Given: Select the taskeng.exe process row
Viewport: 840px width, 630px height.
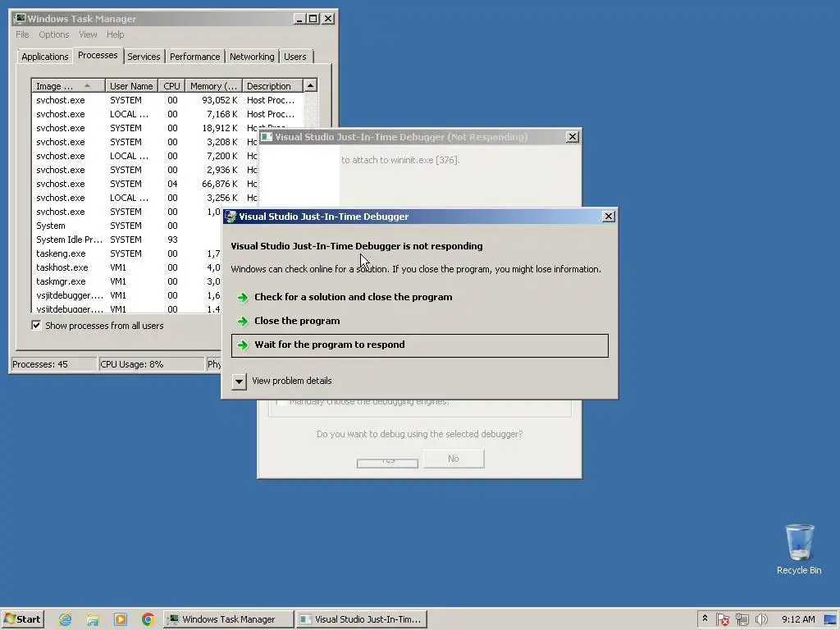Looking at the screenshot, I should tap(127, 253).
